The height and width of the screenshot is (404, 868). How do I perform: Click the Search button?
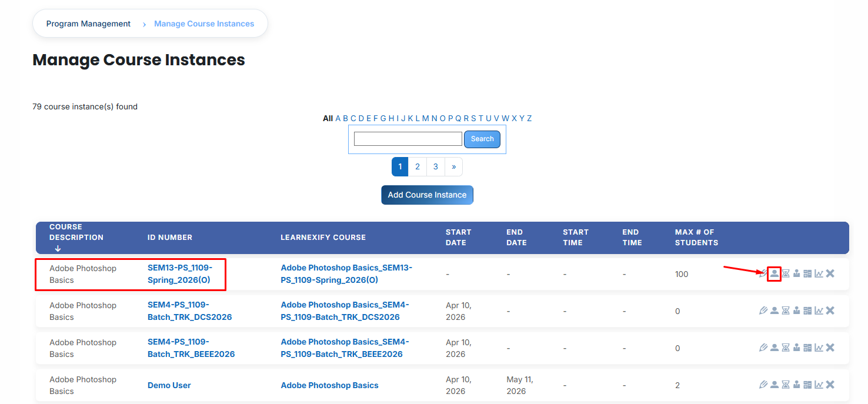(x=482, y=139)
